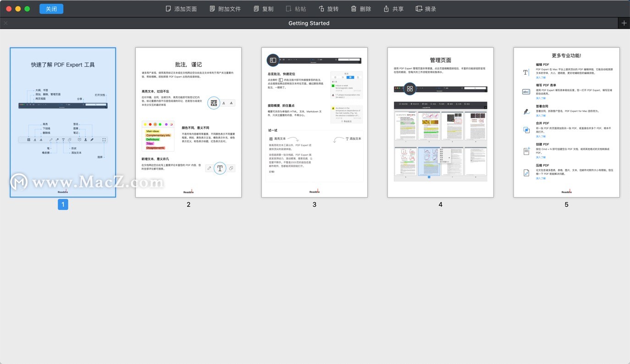Select the 附加文件 (Attach File) tool
630x364 pixels.
pyautogui.click(x=224, y=8)
